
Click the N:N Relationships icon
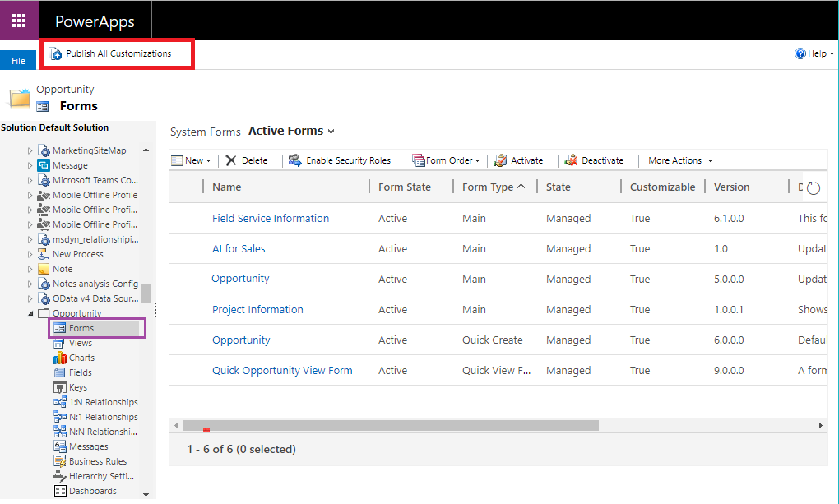60,432
